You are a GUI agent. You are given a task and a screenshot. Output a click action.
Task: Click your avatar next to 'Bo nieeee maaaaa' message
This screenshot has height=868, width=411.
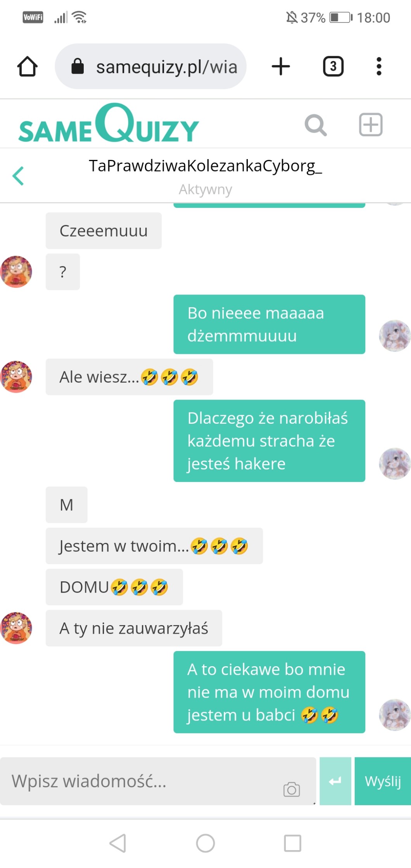[395, 336]
